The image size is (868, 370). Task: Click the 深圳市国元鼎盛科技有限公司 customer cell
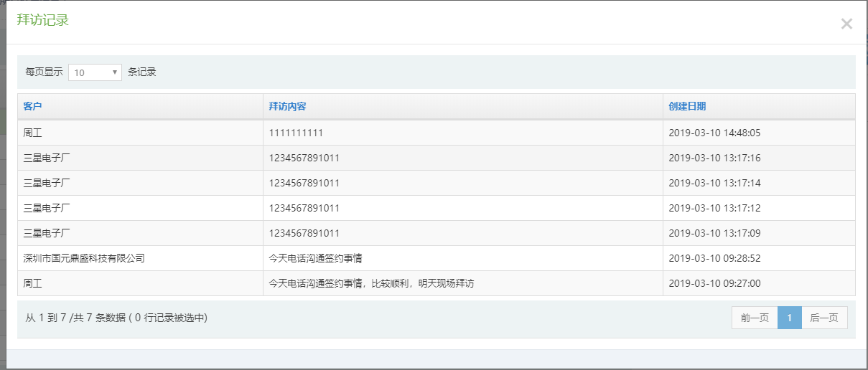[84, 258]
